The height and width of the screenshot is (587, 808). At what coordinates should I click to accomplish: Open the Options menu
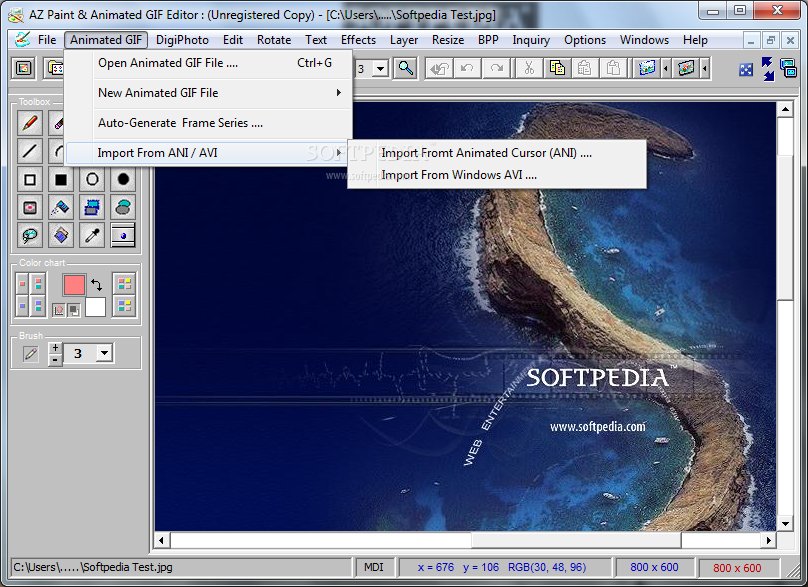point(585,40)
